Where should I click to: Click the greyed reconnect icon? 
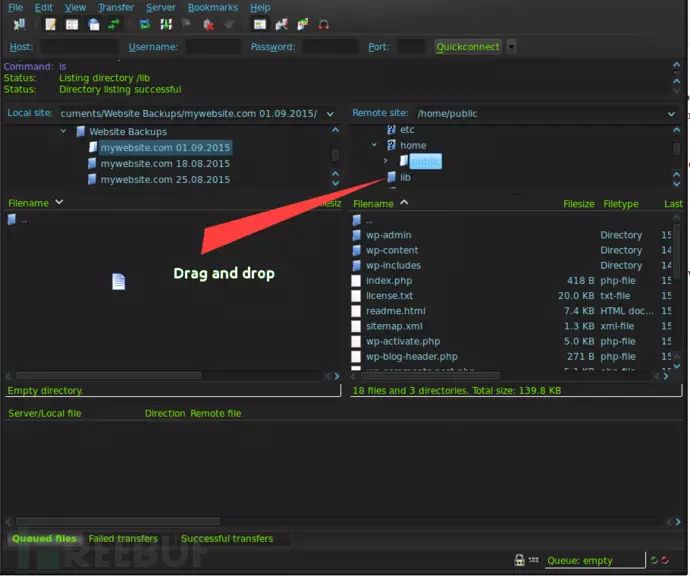click(229, 25)
